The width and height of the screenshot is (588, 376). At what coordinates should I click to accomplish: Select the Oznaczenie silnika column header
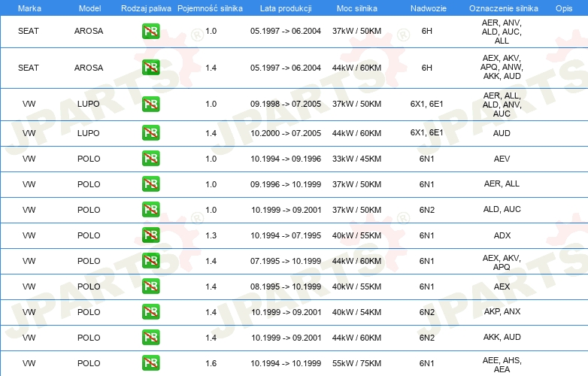[x=502, y=8]
